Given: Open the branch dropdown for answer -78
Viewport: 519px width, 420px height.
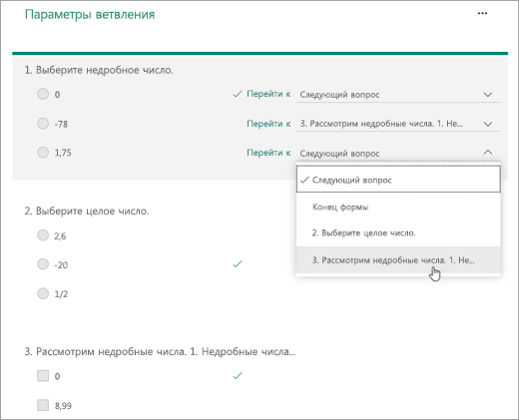Looking at the screenshot, I should [398, 124].
